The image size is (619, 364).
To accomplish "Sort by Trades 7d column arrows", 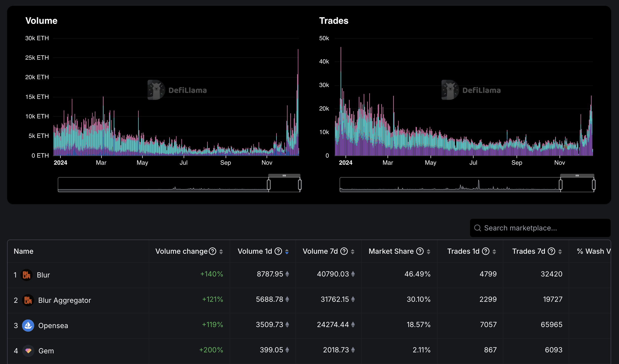I will pyautogui.click(x=560, y=251).
